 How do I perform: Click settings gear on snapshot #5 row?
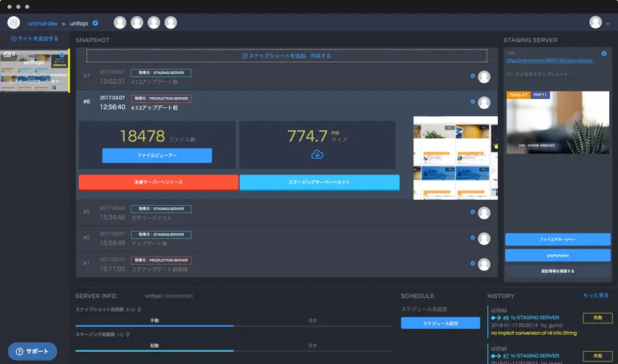click(473, 212)
